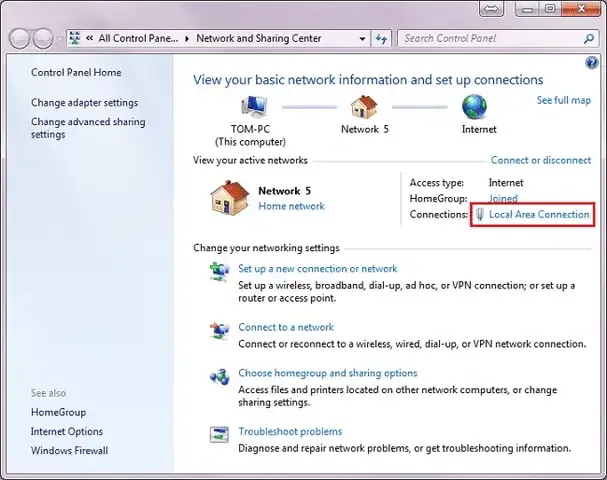This screenshot has height=480, width=607.
Task: Click the TOM-PC computer icon
Action: click(x=252, y=107)
